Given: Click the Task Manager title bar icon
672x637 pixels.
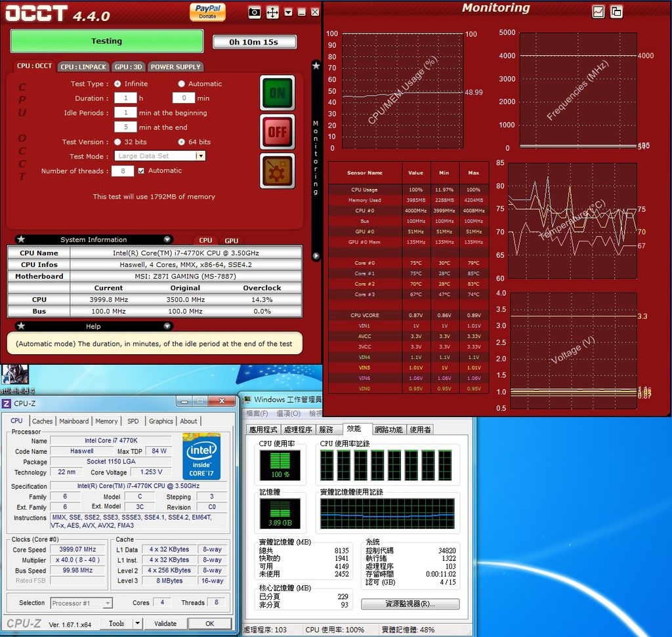Looking at the screenshot, I should (247, 400).
